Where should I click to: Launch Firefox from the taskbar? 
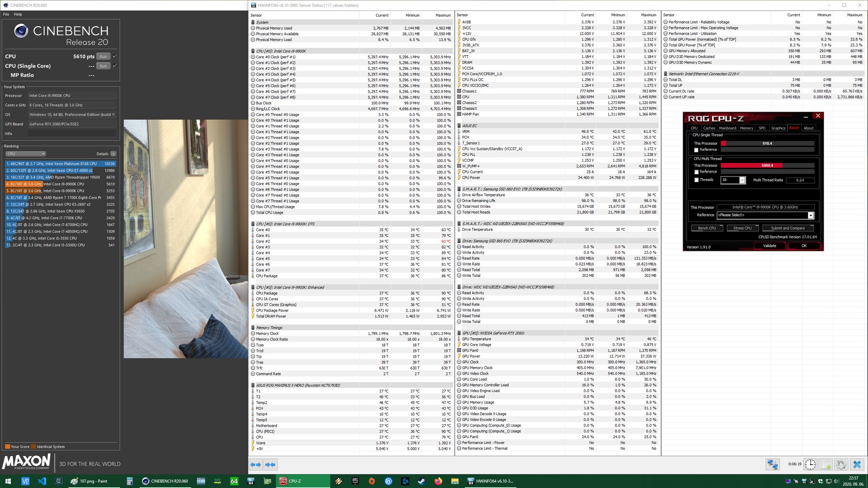click(438, 481)
